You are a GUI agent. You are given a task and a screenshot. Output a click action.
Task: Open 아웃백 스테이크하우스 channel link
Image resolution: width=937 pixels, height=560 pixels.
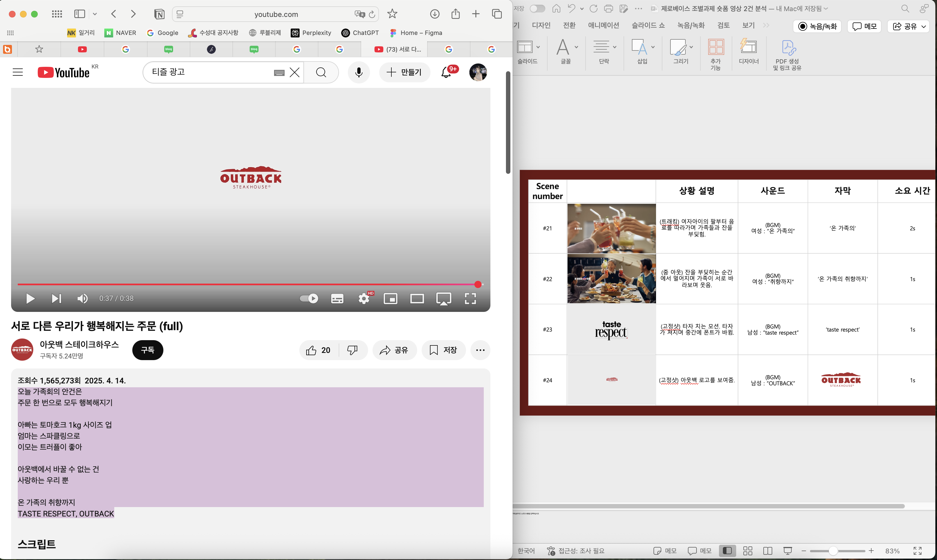click(79, 345)
